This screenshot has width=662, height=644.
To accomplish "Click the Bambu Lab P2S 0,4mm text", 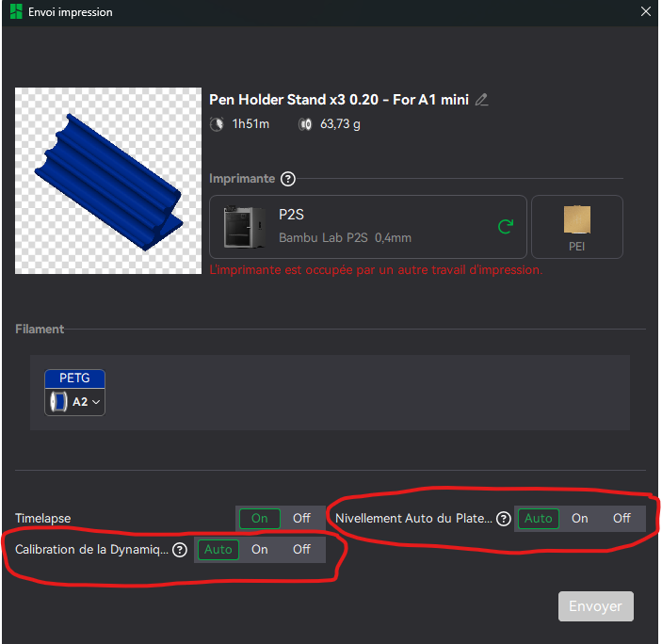I will (x=345, y=238).
